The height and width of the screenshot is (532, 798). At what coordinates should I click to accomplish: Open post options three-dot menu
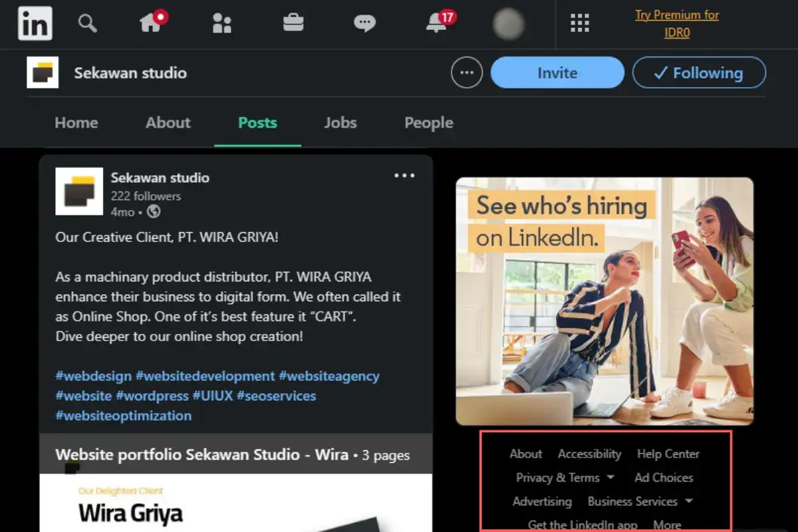tap(404, 176)
